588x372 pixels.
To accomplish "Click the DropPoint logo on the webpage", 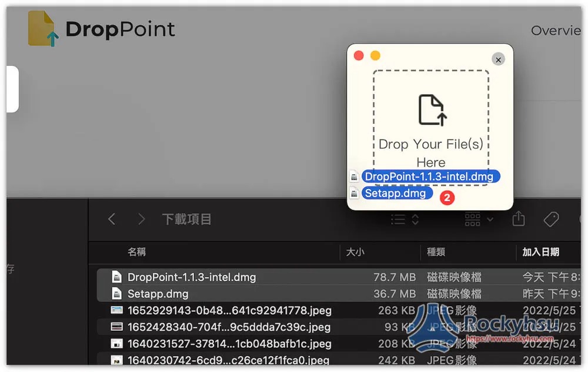I will [x=101, y=29].
